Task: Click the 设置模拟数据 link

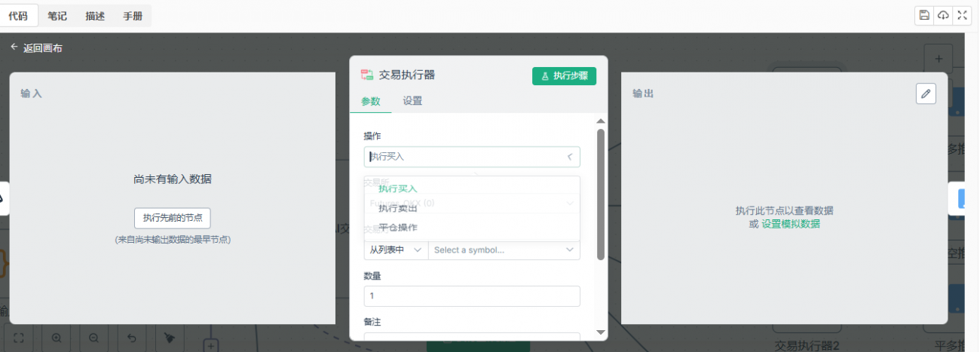Action: [x=790, y=224]
